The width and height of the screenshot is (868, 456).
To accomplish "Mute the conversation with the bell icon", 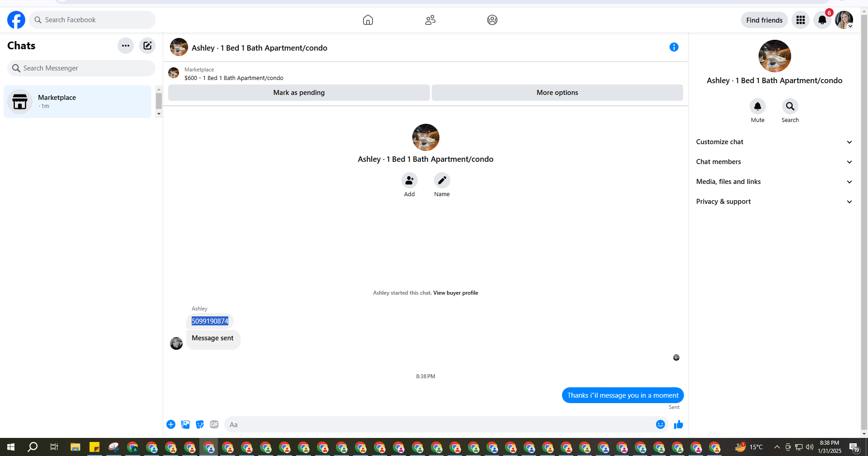I will tap(758, 106).
